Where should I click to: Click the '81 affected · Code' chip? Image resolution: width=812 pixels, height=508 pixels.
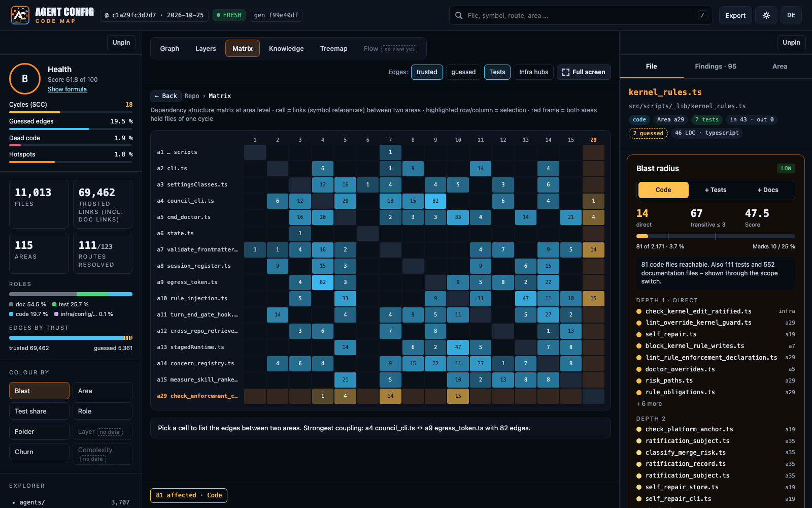click(189, 495)
